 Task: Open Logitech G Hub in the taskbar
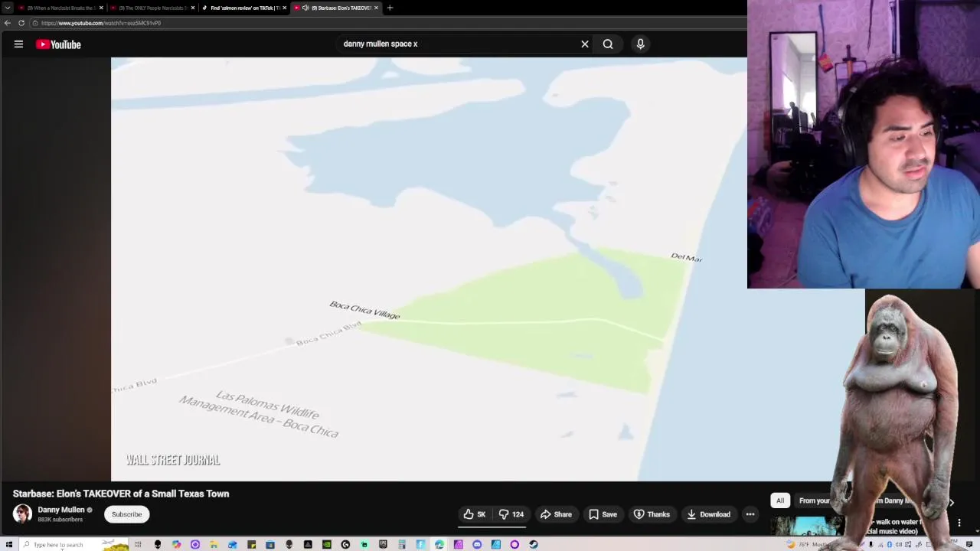pos(345,544)
